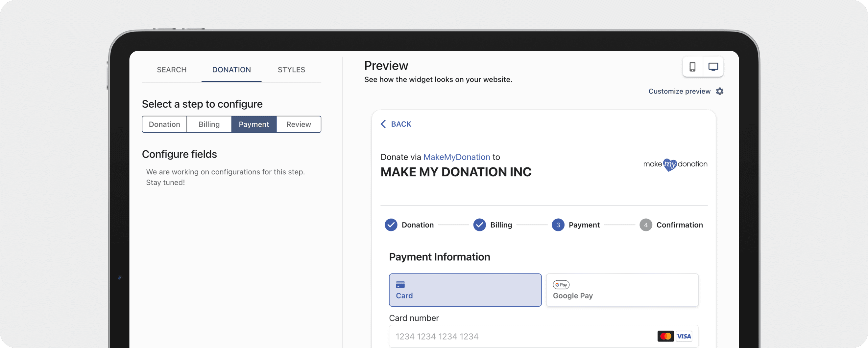Open the MakeMyDonation link

click(x=457, y=157)
